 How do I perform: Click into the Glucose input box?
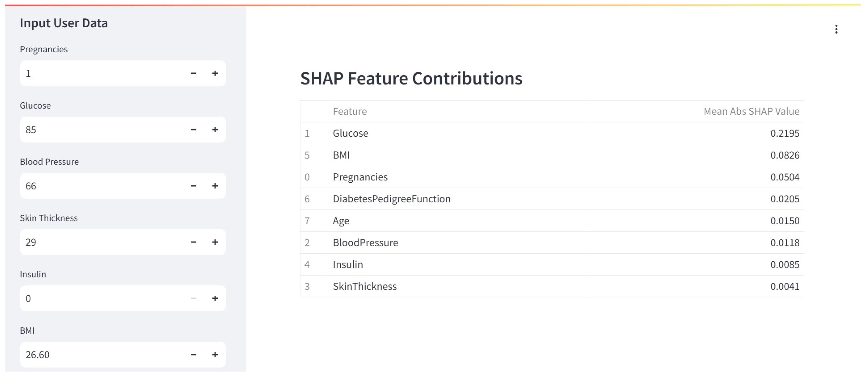(101, 130)
